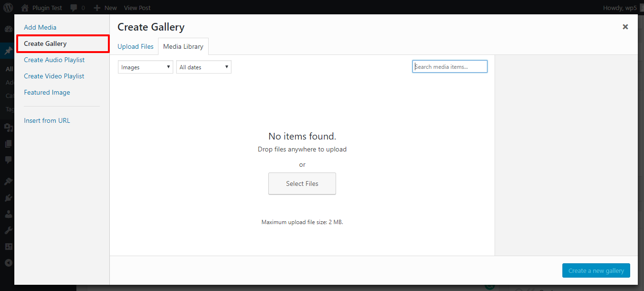
Task: Select Insert from URL option
Action: [x=47, y=120]
